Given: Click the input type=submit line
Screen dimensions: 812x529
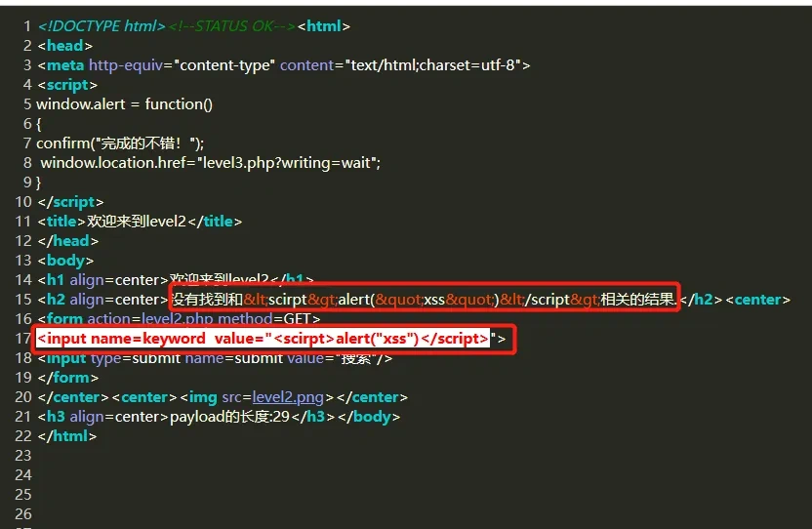Looking at the screenshot, I should click(215, 358).
